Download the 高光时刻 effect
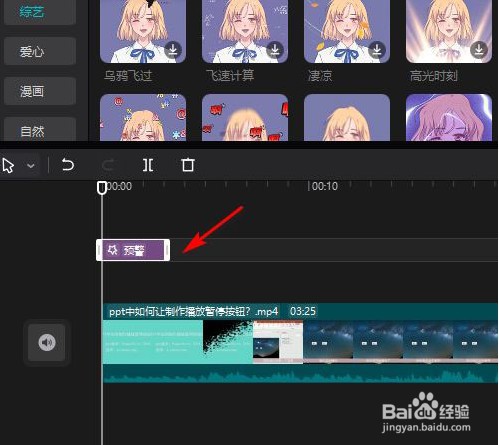 point(479,50)
